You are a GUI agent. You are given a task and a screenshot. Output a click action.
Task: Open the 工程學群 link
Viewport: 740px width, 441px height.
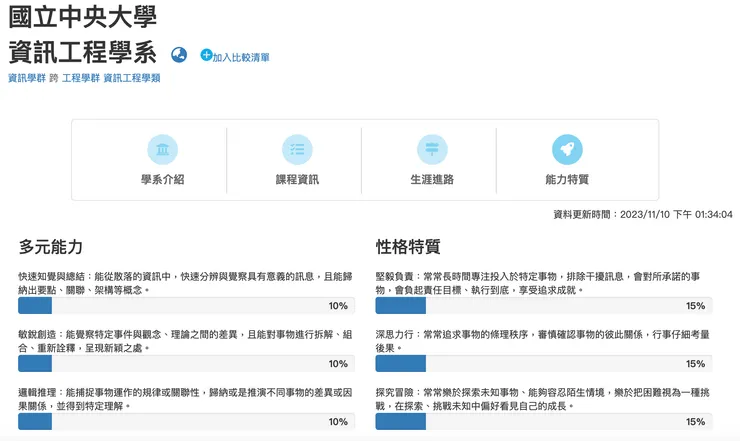[81, 78]
